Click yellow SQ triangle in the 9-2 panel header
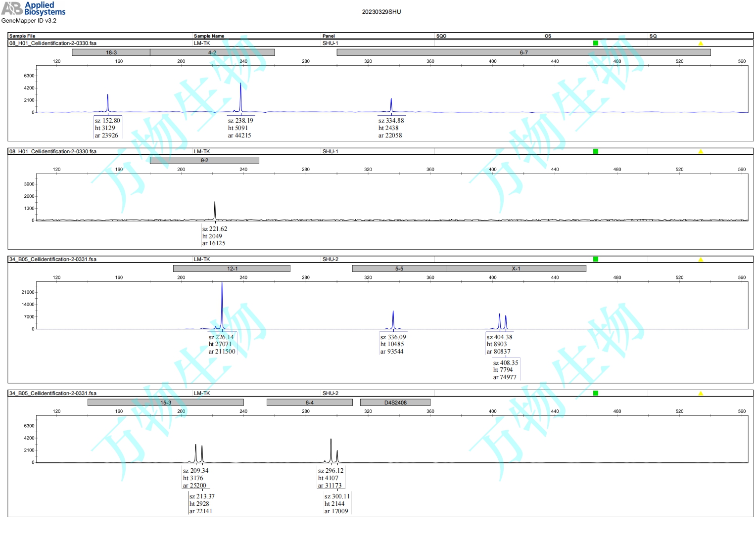This screenshot has height=536, width=756. pos(701,151)
